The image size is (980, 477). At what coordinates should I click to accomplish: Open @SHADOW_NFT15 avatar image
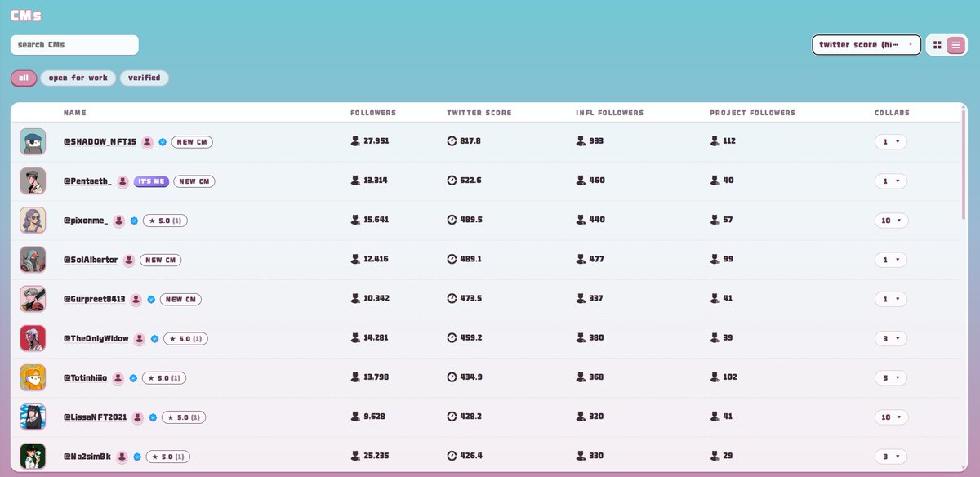pos(33,141)
